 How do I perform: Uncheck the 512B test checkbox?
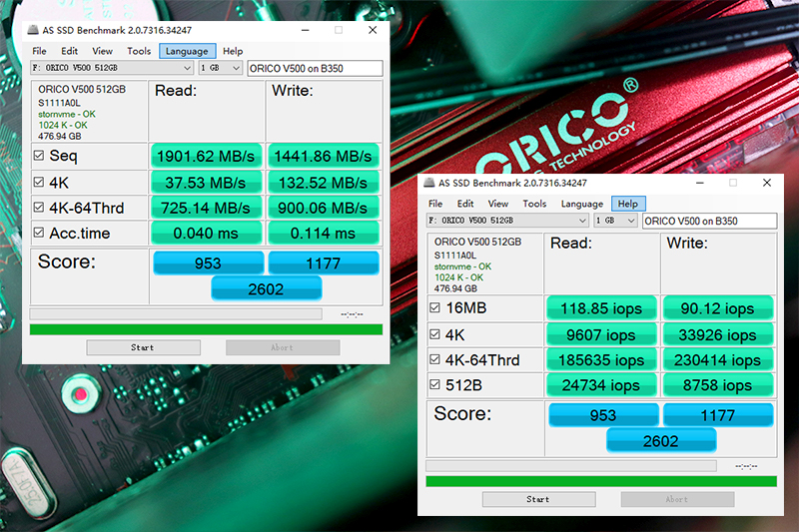[x=434, y=384]
